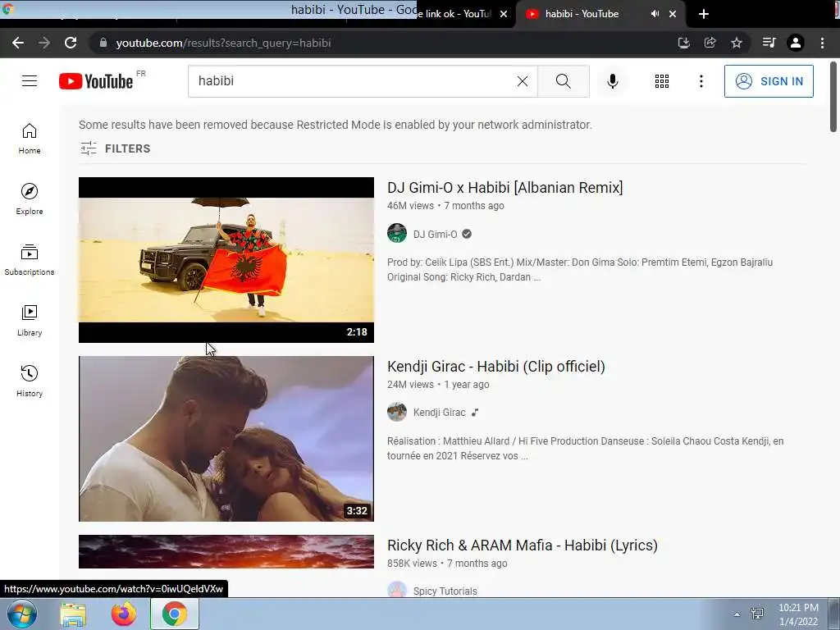Click the SIGN IN button
The width and height of the screenshot is (840, 630).
(x=769, y=81)
